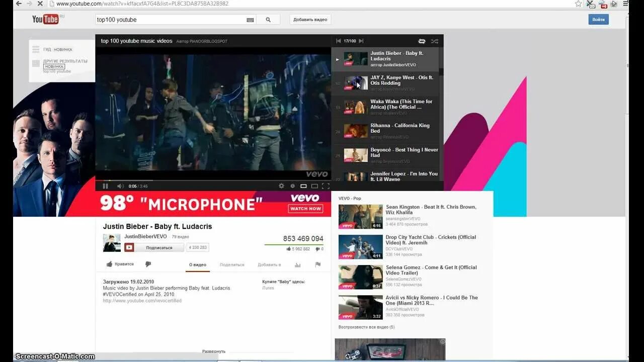Mute the video using the speaker icon
This screenshot has width=644, height=362.
point(120,186)
